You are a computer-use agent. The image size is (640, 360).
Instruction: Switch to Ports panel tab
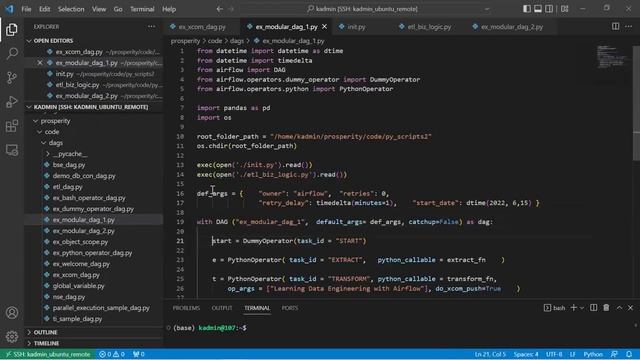coord(290,308)
